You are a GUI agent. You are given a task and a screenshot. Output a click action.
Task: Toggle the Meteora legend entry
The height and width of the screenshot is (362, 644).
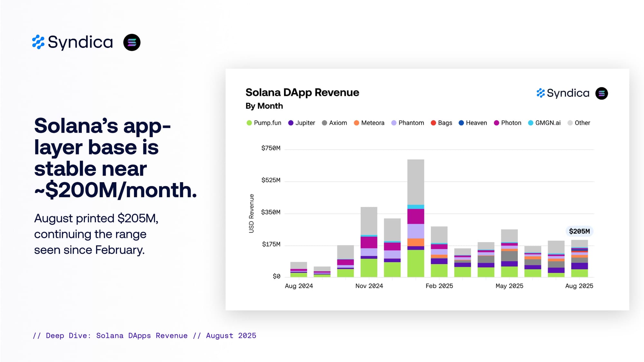click(369, 123)
